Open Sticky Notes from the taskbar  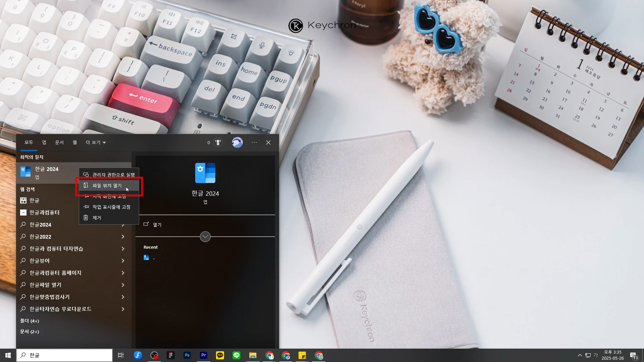pos(302,355)
